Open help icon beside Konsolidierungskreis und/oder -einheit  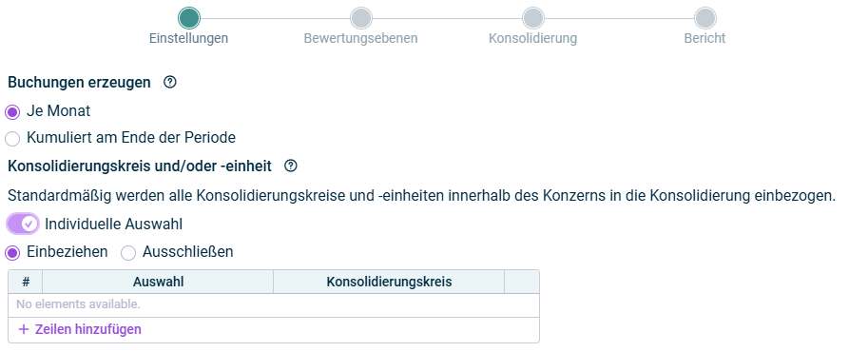291,166
